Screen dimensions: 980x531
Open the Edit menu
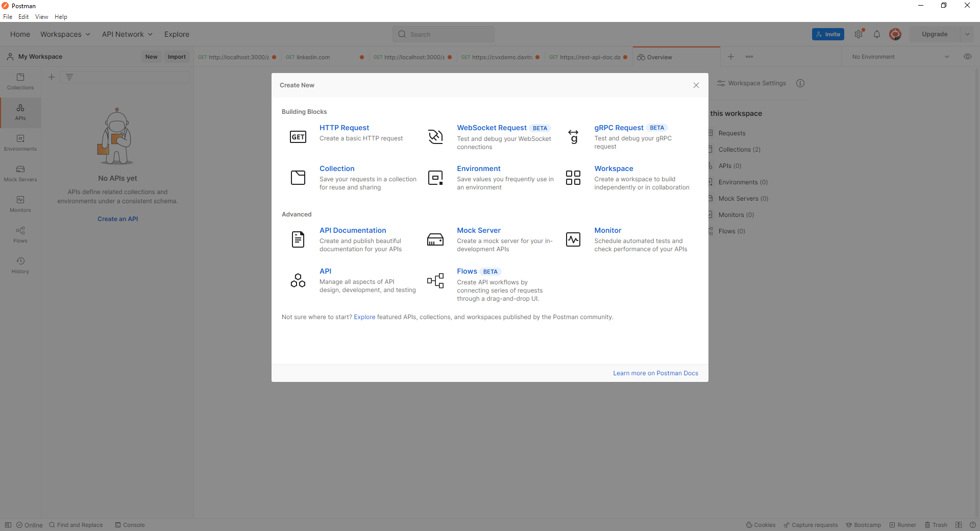click(23, 17)
